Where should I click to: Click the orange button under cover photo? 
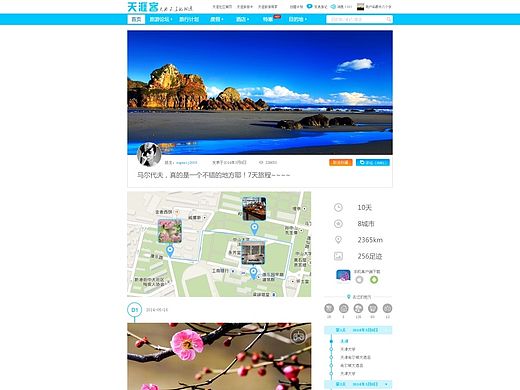(x=341, y=162)
